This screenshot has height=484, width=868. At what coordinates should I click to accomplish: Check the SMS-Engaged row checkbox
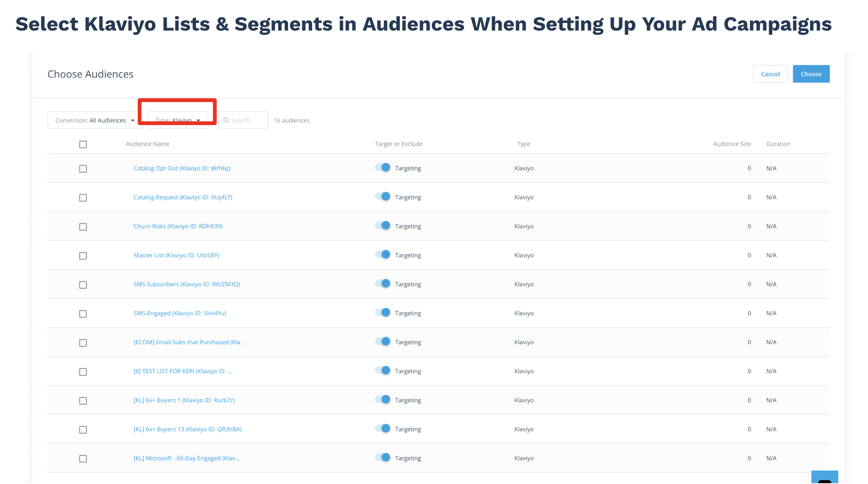tap(83, 314)
